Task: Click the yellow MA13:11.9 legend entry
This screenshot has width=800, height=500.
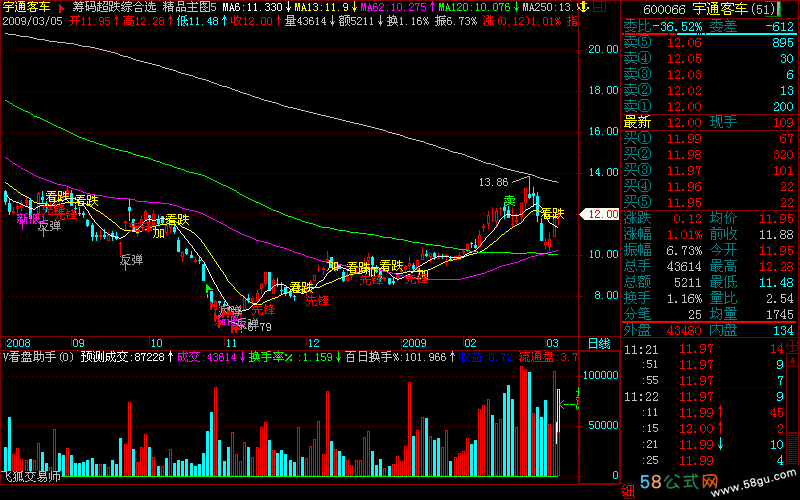Action: pyautogui.click(x=321, y=8)
